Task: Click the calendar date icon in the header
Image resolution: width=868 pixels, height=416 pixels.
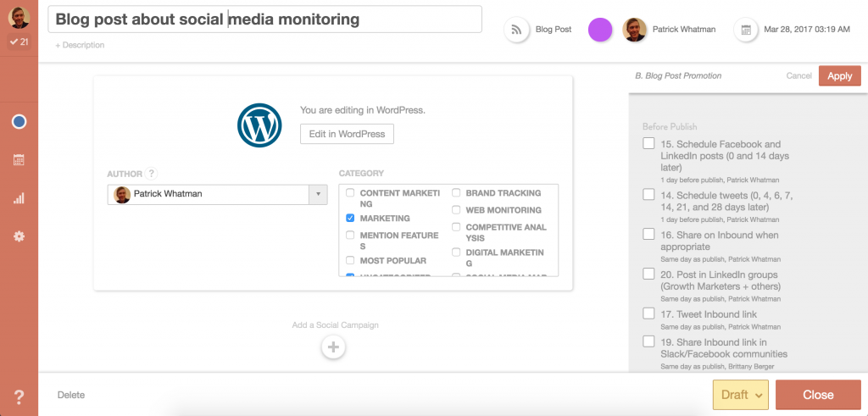Action: pos(746,30)
